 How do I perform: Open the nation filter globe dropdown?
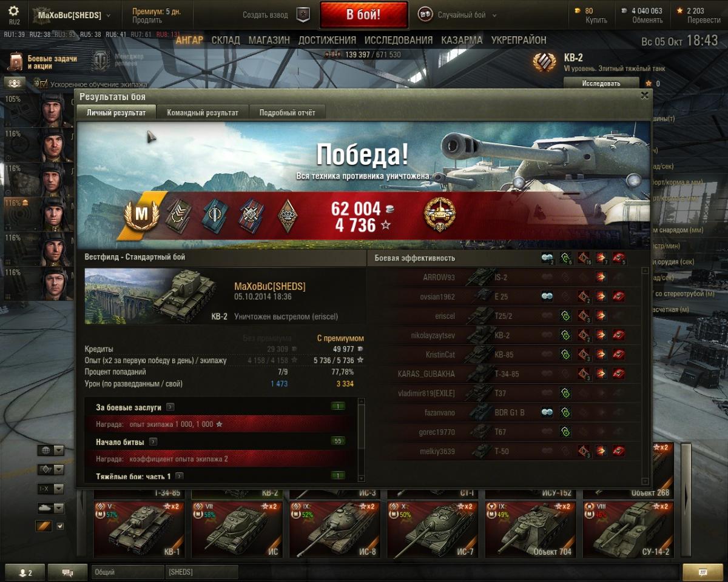tap(51, 450)
